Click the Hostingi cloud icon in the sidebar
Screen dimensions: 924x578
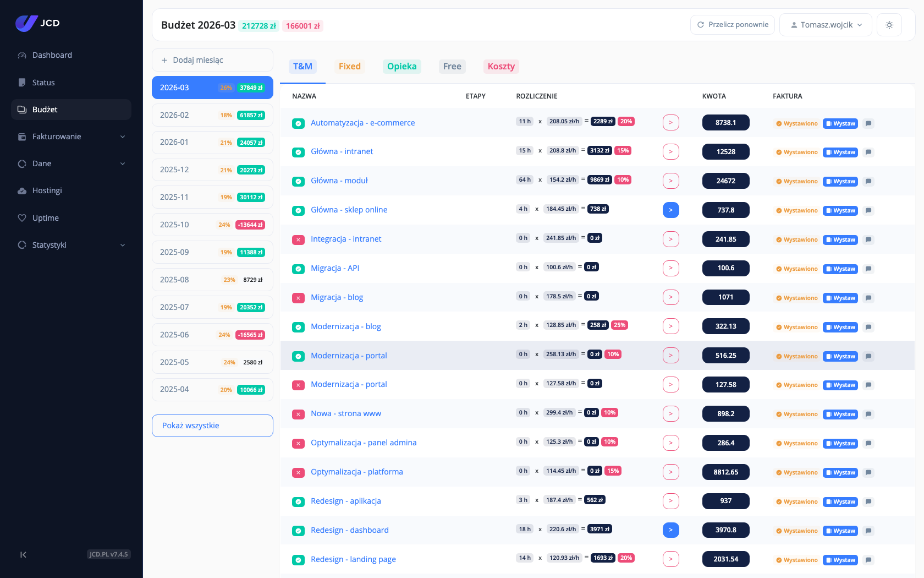[x=22, y=191]
